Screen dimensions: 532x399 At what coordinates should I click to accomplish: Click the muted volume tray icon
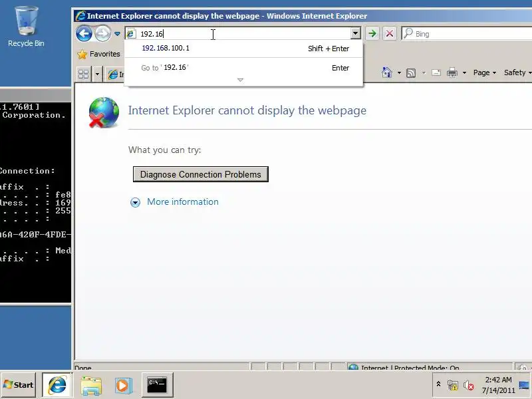tap(469, 386)
